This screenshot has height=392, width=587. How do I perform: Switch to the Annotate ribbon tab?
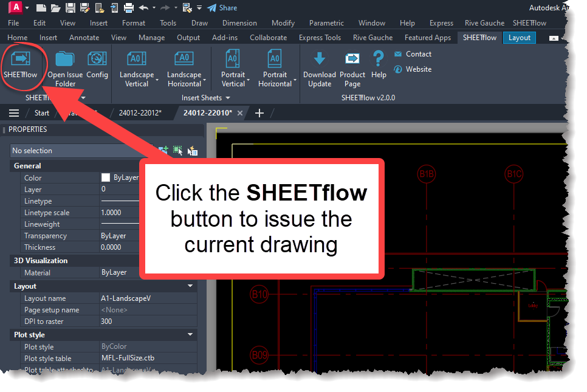(x=84, y=38)
